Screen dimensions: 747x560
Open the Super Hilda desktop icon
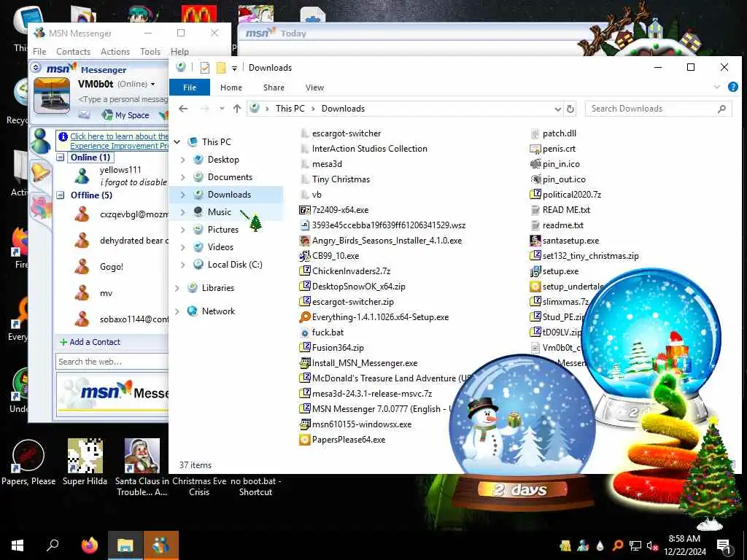point(85,462)
